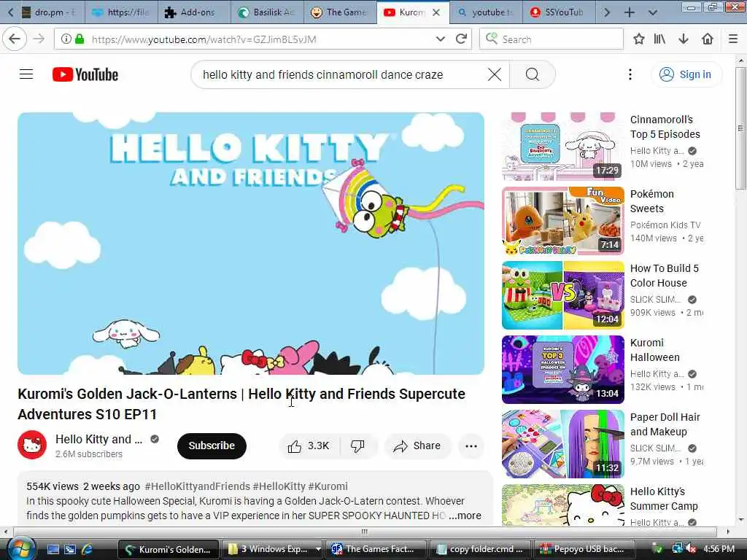Image resolution: width=747 pixels, height=560 pixels.
Task: Click the YouTube logo
Action: 85,75
